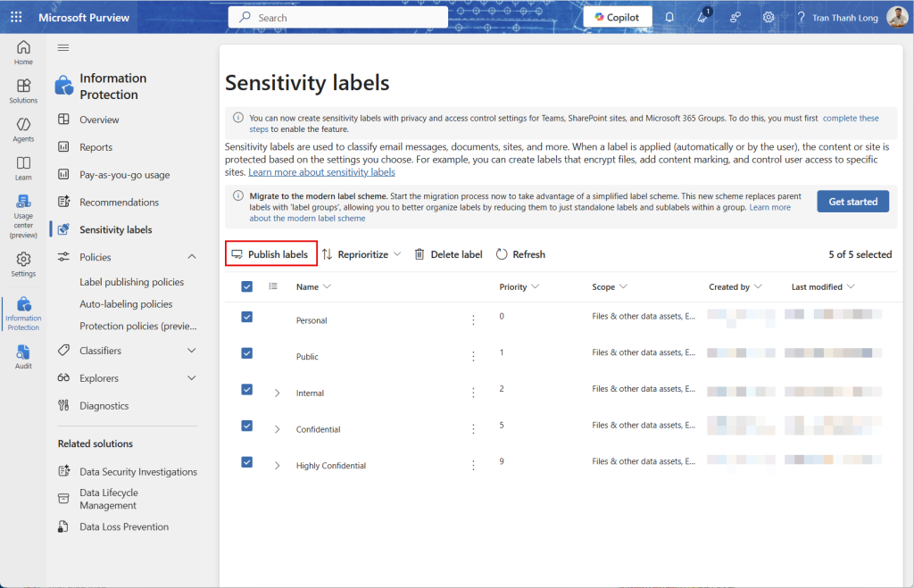Open Label publishing policies in the sidebar

coord(131,282)
